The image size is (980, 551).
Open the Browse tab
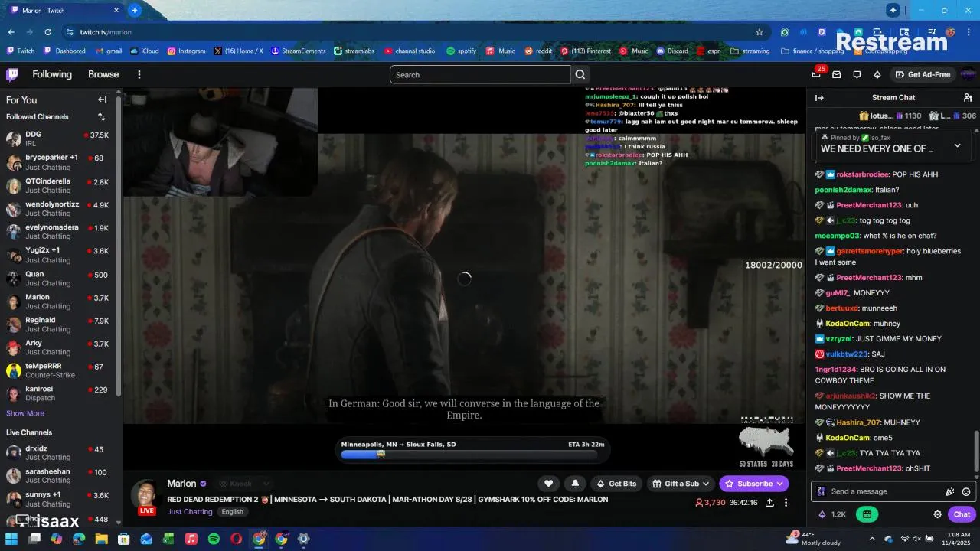point(103,74)
